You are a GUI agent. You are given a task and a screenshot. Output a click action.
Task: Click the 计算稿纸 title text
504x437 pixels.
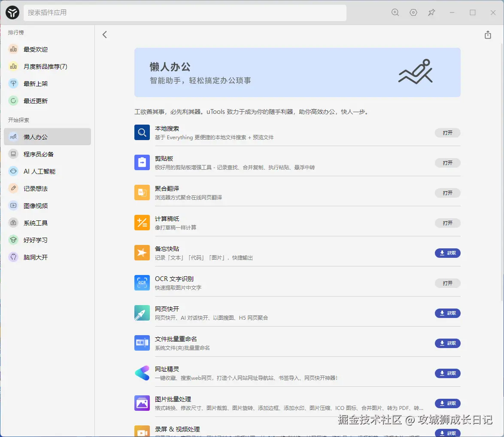point(167,219)
